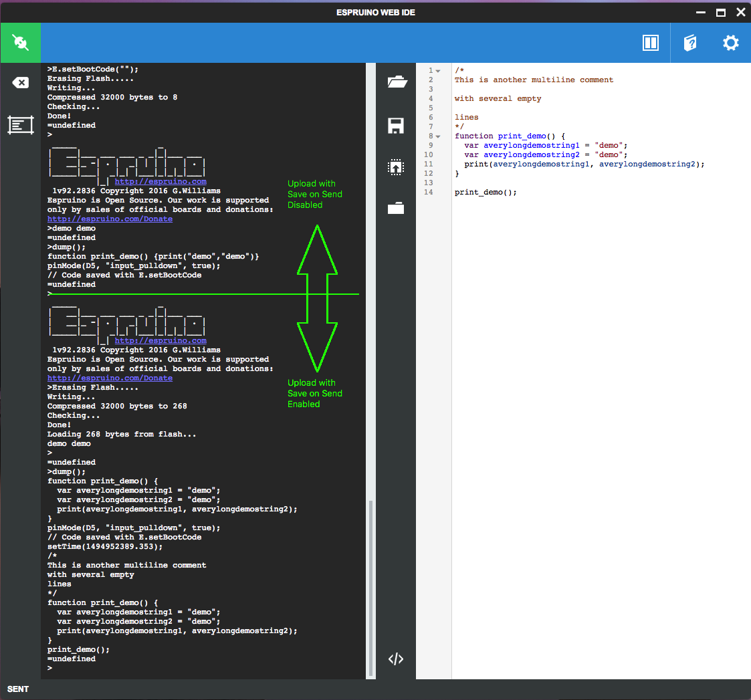Click 'Compressed 32000 bytes to 268' terminal line
Image resolution: width=751 pixels, height=700 pixels.
point(117,406)
